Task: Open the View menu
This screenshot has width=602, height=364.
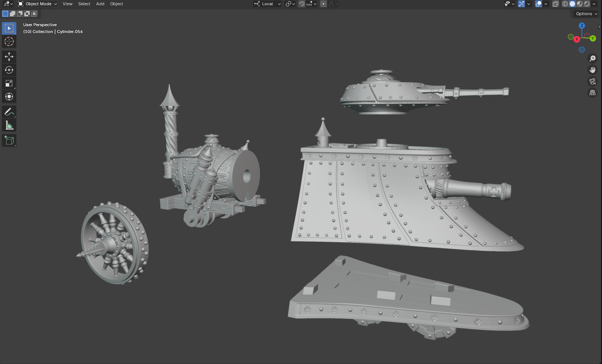Action: pos(68,4)
